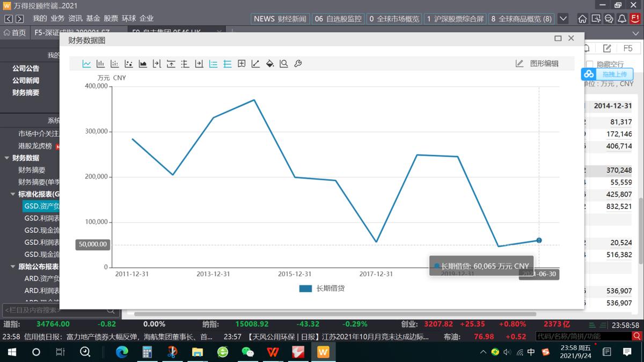Navigate forward with the right arrow
Screen dimensions: 644x362
[20, 19]
